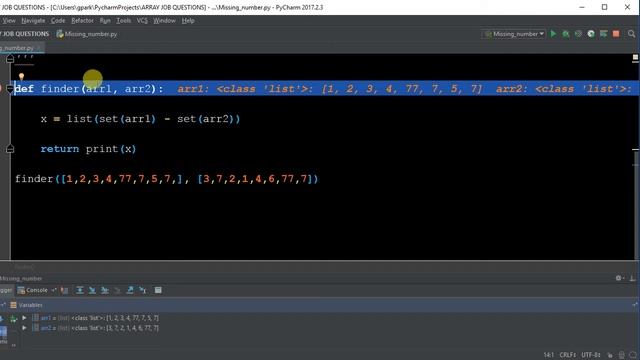Start debugging with the bug icon
This screenshot has height=360, width=640.
point(566,34)
